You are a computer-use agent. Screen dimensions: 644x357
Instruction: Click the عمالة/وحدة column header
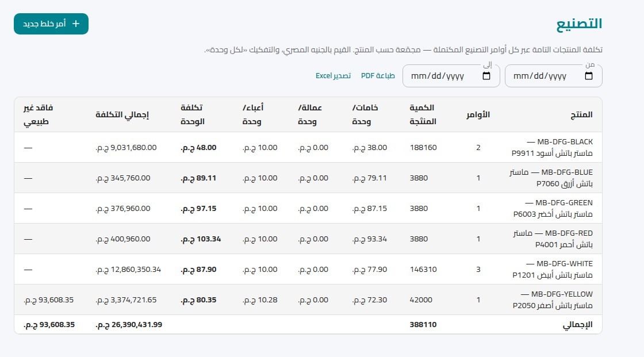310,114
